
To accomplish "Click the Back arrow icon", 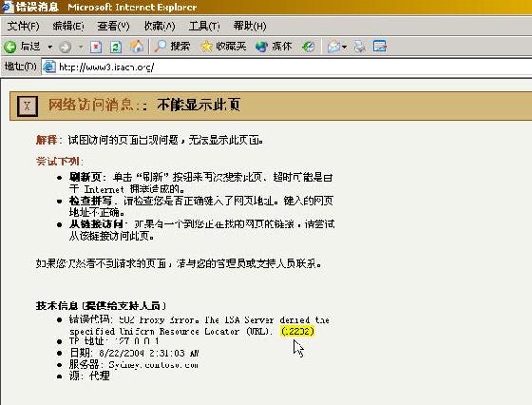I will [10, 47].
